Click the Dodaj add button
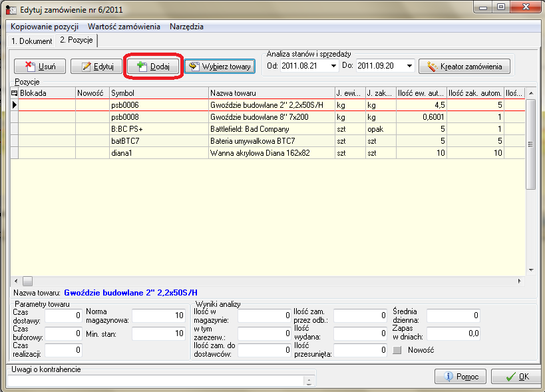The image size is (545, 392). coord(153,67)
